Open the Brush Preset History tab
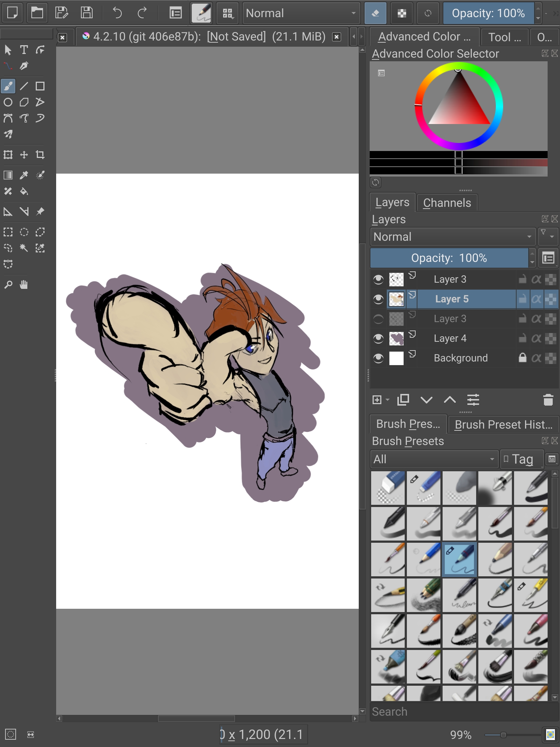This screenshot has height=747, width=560. point(503,425)
